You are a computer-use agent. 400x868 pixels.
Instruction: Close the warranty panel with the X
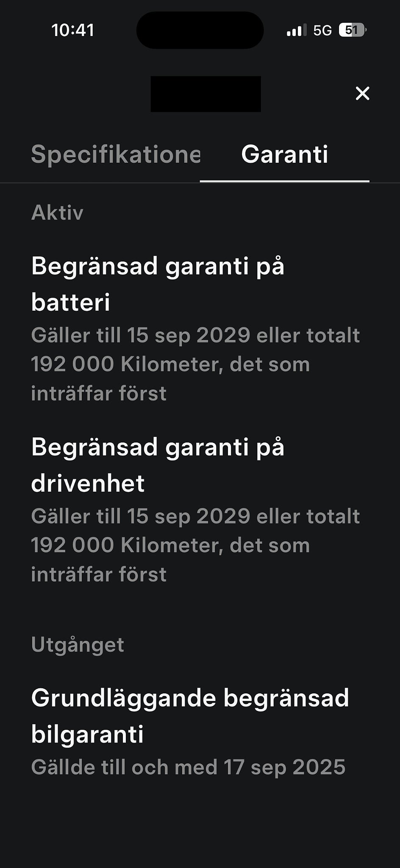(x=362, y=93)
